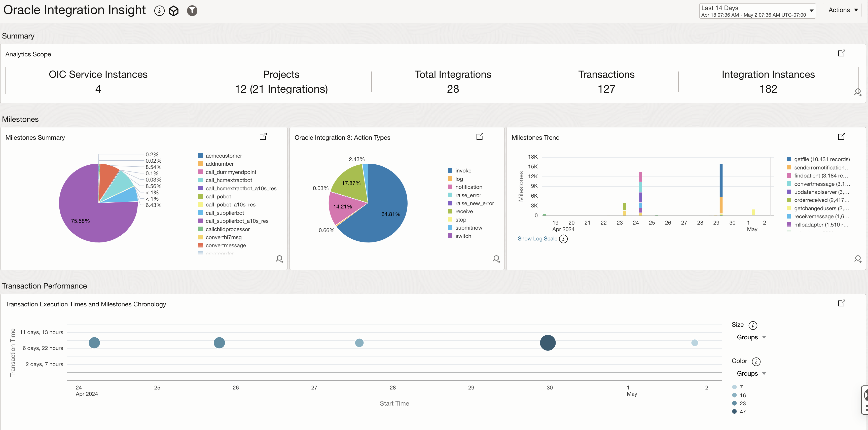The width and height of the screenshot is (868, 430).
Task: Click the color legend swatch for 47
Action: (734, 411)
